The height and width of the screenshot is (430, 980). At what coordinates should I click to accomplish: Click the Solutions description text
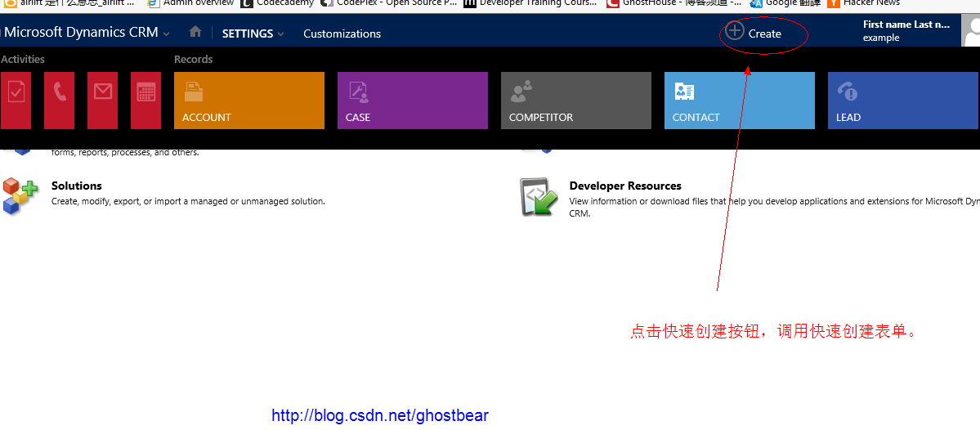(x=188, y=201)
